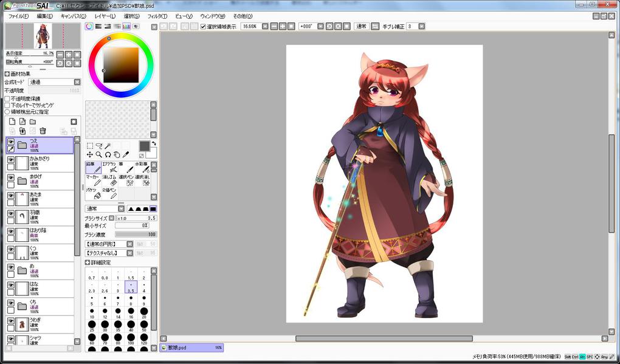Choose the エアブラシ airbrush tool
Screen dimensions: 620x364
pyautogui.click(x=109, y=167)
